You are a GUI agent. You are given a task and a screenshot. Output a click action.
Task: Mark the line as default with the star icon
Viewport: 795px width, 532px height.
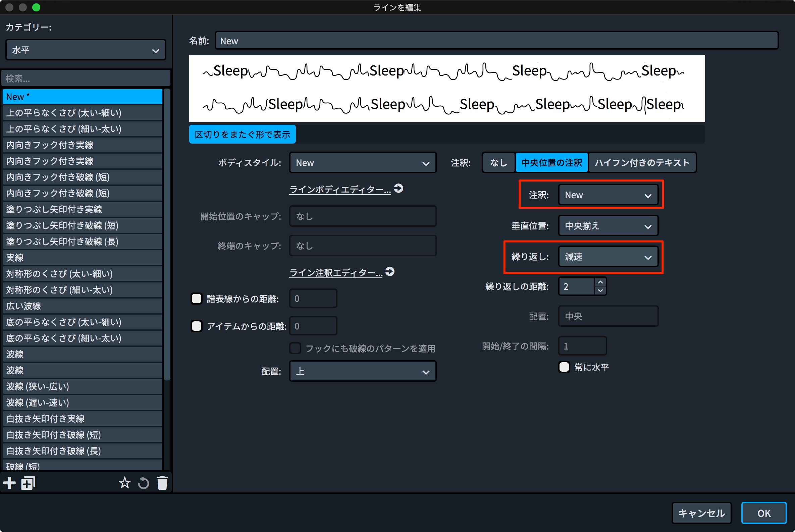[x=124, y=483]
